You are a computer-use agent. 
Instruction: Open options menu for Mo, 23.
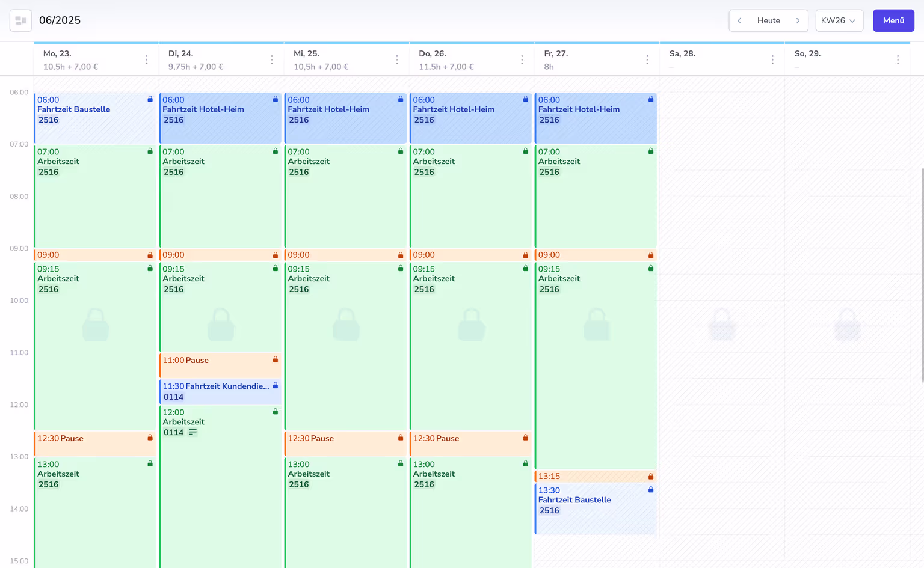coord(146,60)
